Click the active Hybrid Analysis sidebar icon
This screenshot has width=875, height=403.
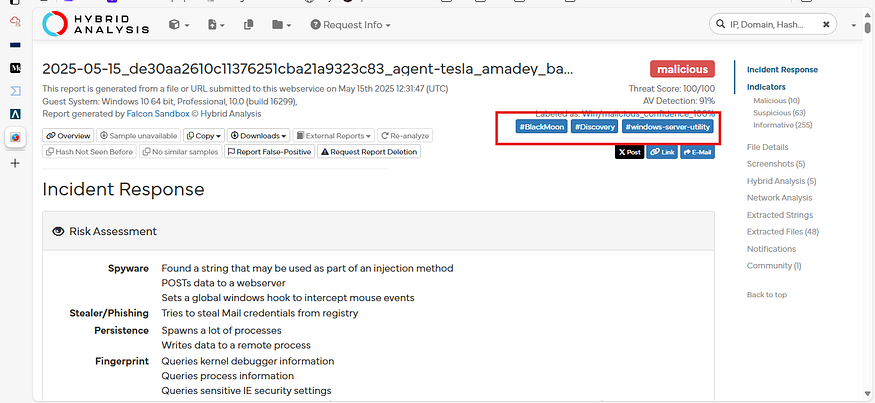tap(16, 137)
